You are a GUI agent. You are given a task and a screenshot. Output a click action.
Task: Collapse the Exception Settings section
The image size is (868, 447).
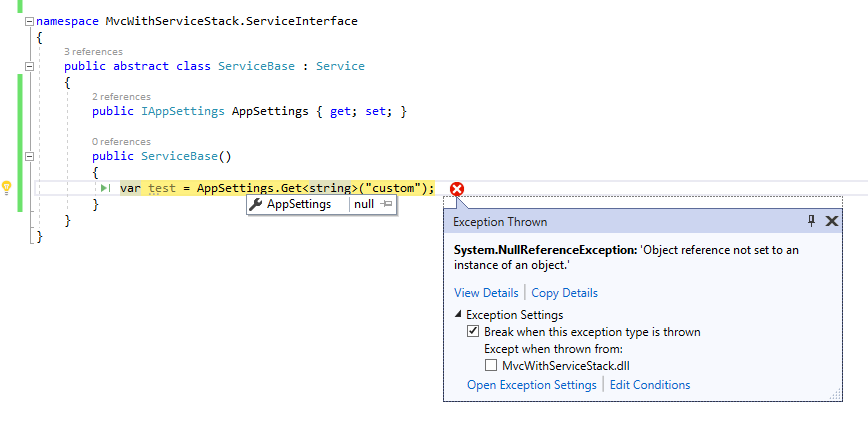pos(458,314)
